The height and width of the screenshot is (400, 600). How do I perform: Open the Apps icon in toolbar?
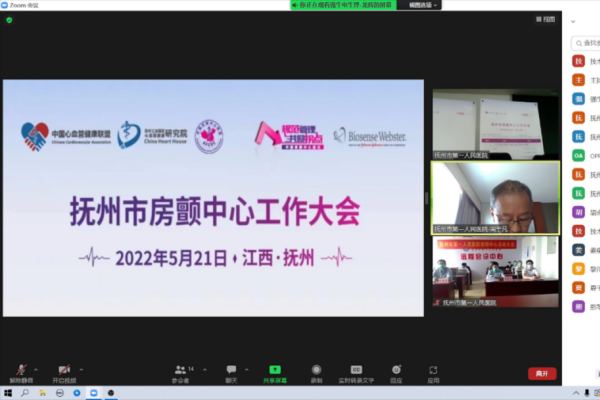click(433, 371)
